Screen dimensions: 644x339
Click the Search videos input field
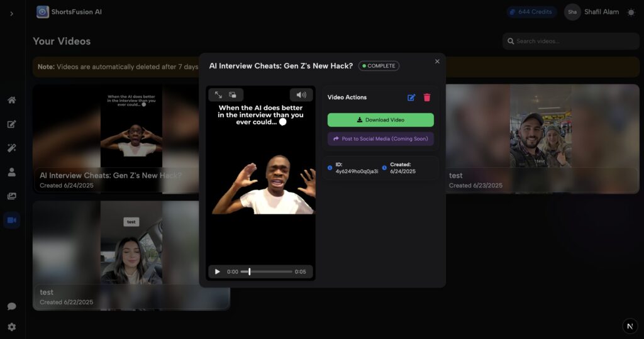point(570,41)
